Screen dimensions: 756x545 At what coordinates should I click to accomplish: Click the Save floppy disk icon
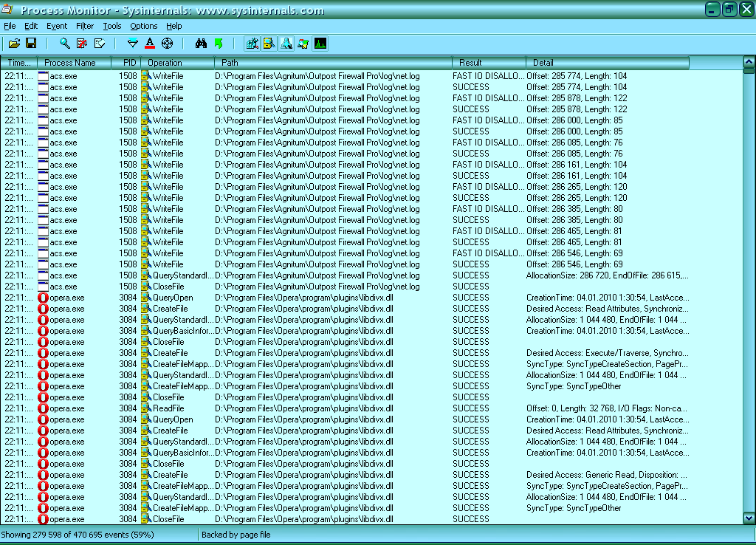31,44
